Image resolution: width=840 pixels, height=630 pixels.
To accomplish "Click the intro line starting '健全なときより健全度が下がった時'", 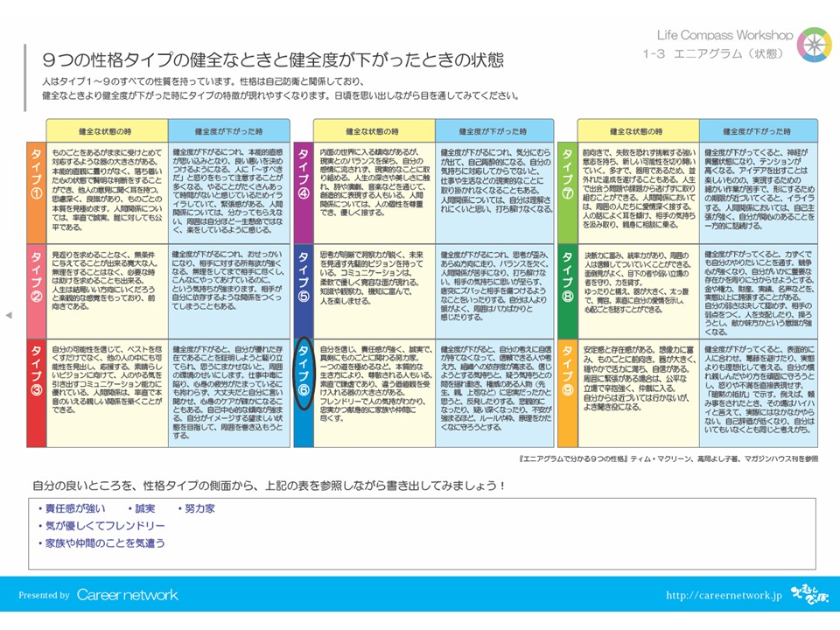I will [x=280, y=96].
